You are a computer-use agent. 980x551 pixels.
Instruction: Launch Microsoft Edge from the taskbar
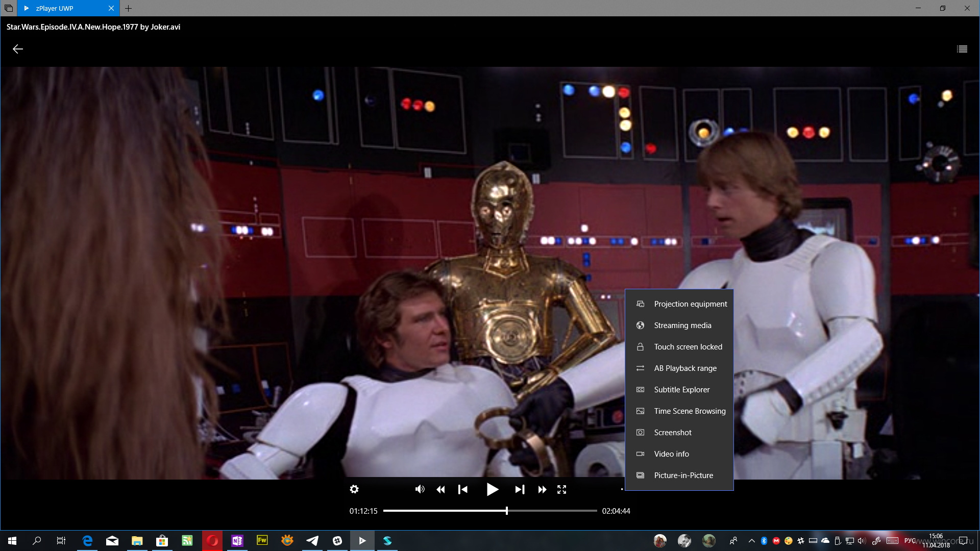(x=87, y=541)
